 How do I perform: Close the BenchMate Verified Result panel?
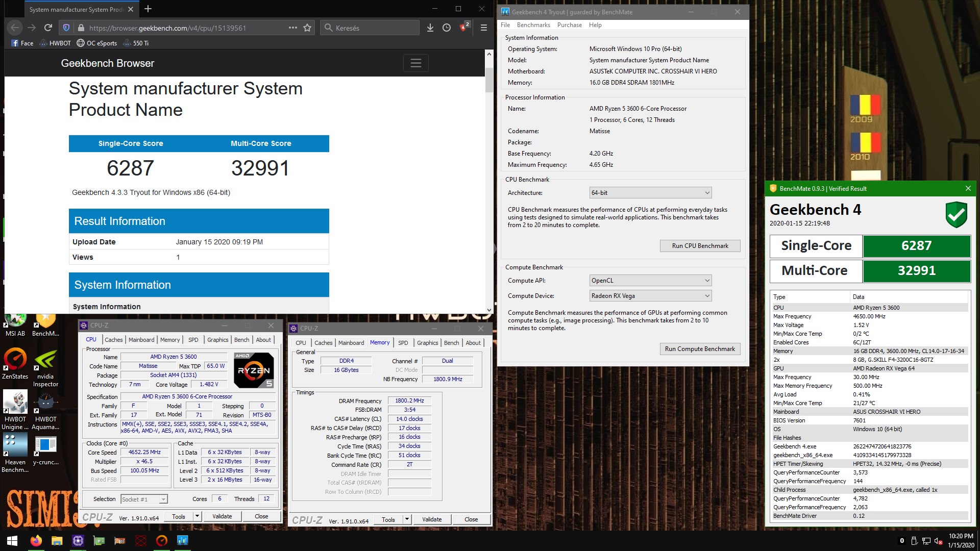(968, 188)
